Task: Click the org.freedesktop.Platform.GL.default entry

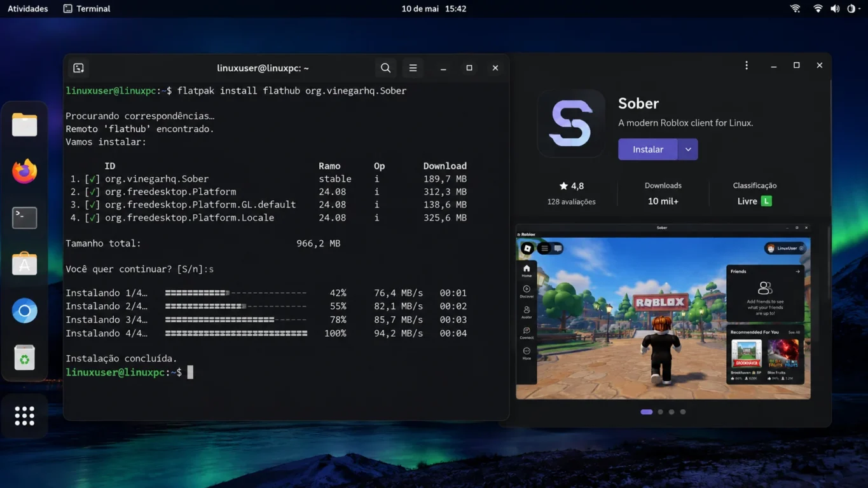Action: click(200, 205)
